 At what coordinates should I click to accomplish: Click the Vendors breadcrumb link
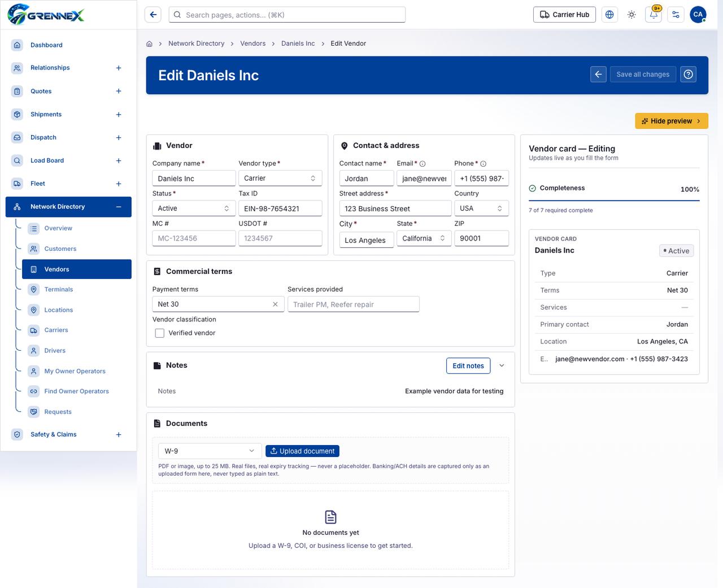(x=253, y=43)
